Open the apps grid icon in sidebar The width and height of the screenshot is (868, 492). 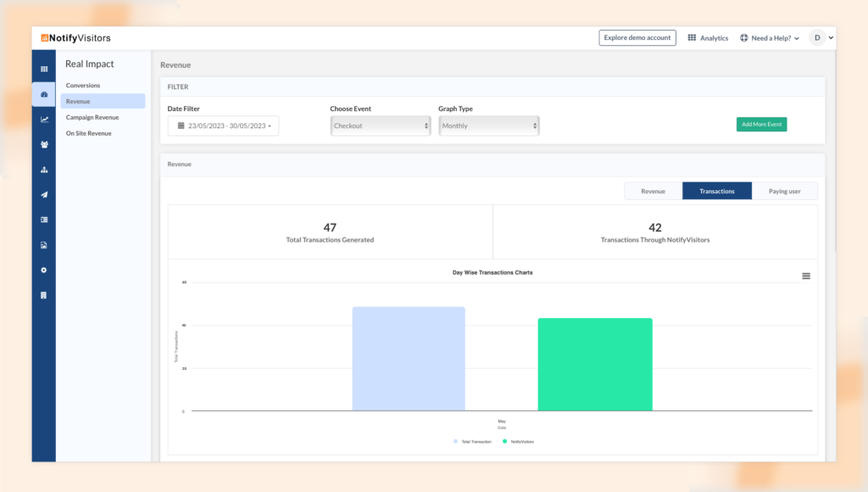44,70
